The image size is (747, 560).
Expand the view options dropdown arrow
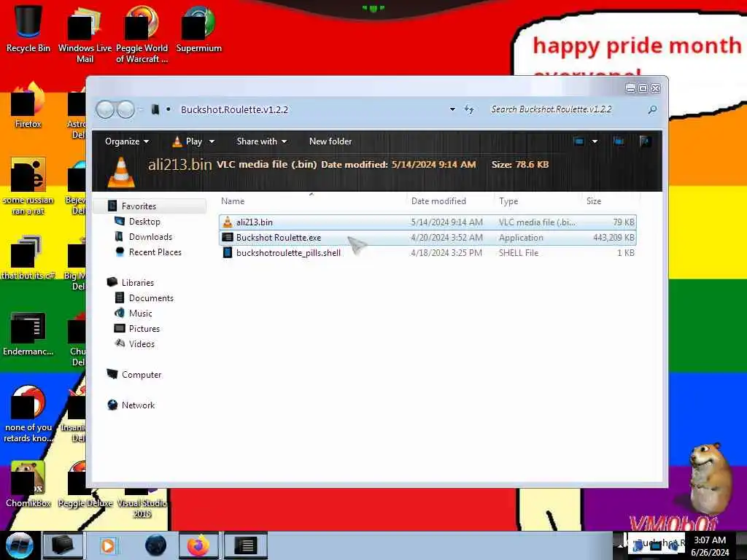pyautogui.click(x=595, y=141)
